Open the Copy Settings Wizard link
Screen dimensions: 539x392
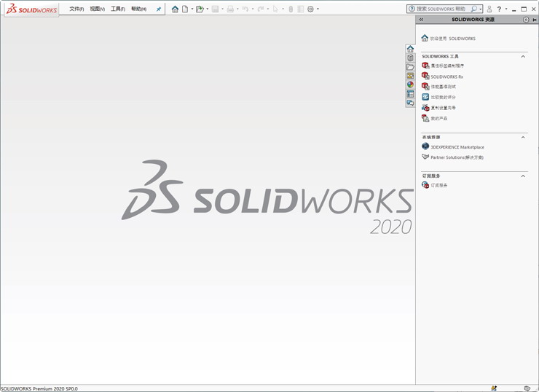coord(438,108)
